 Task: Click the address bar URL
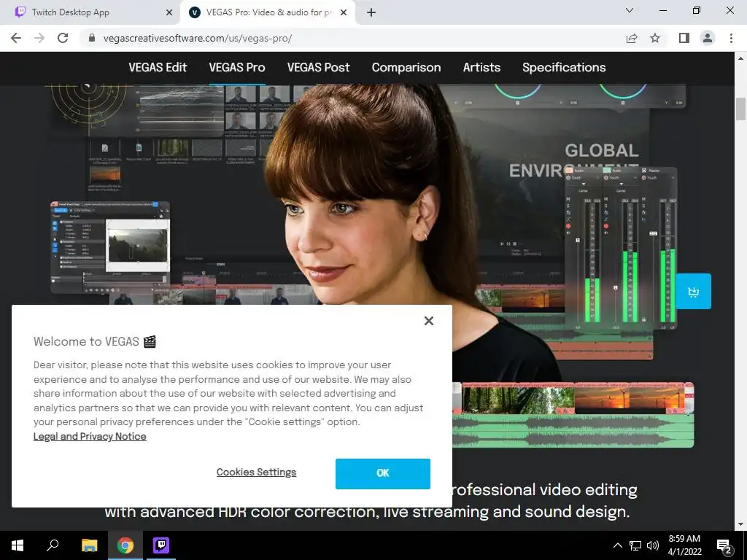click(197, 38)
